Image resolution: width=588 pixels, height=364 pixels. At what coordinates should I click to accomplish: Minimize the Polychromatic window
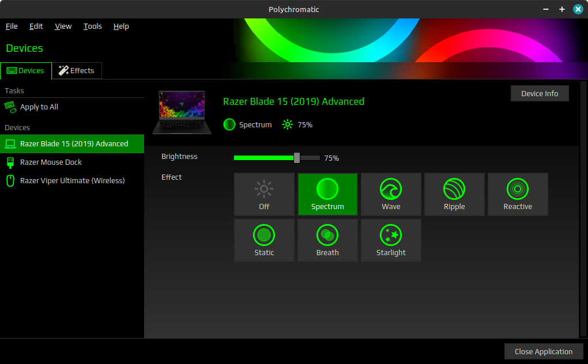coord(546,9)
